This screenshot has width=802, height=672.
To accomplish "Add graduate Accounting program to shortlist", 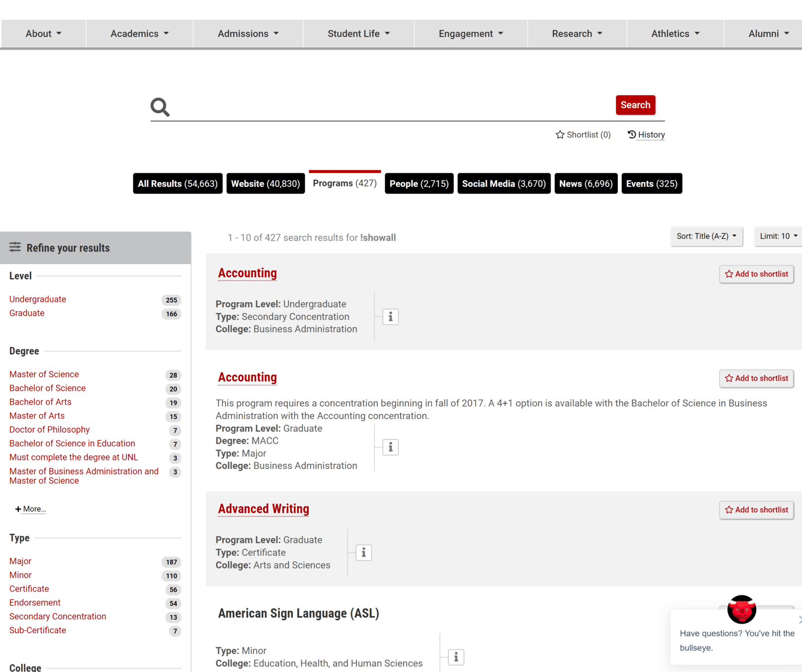I will point(756,378).
